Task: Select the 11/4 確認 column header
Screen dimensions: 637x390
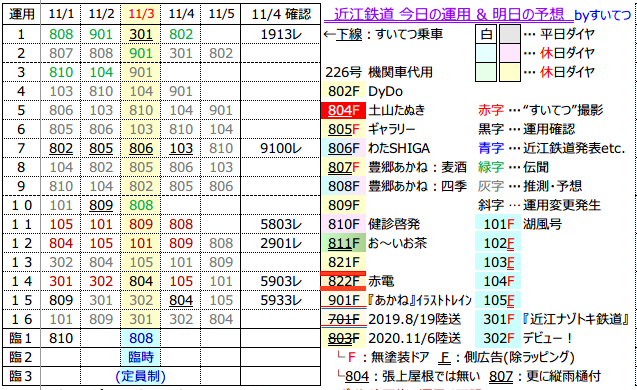Action: (280, 14)
